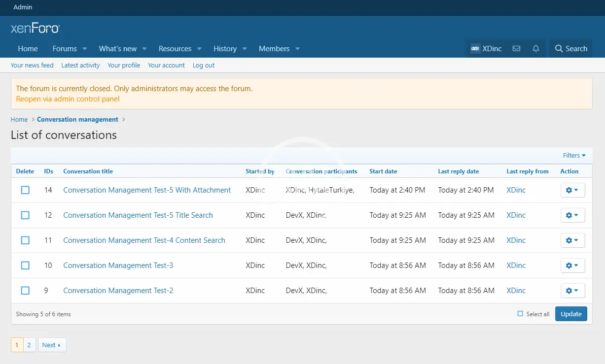Screen dimensions: 605x364
Task: Expand the Filters dropdown
Action: coord(574,156)
